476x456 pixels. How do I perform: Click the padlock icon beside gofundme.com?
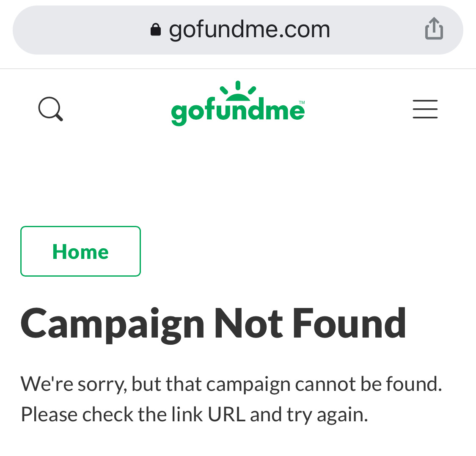coord(156,28)
